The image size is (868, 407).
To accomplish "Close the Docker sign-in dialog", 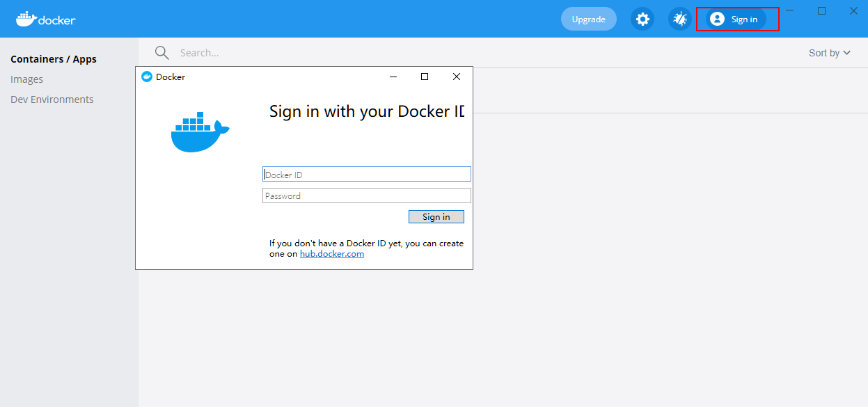I will [x=457, y=77].
